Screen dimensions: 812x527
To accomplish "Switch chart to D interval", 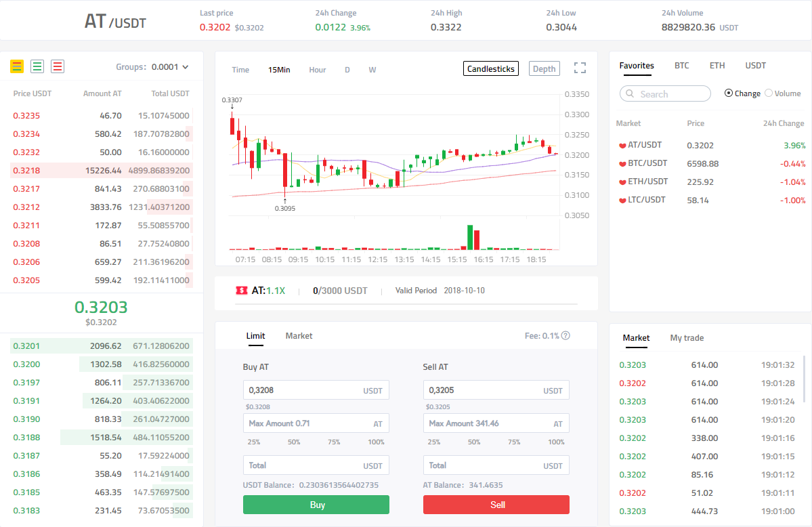I will [347, 70].
